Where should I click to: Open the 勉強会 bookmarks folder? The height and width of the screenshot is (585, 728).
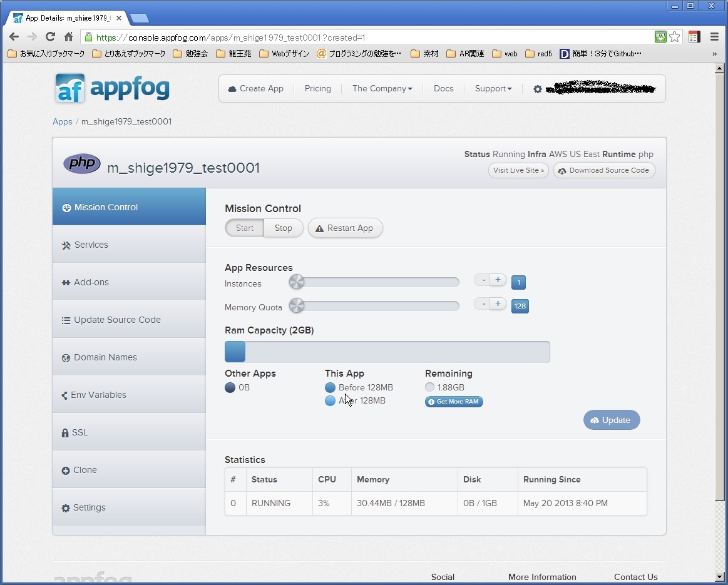pyautogui.click(x=190, y=54)
